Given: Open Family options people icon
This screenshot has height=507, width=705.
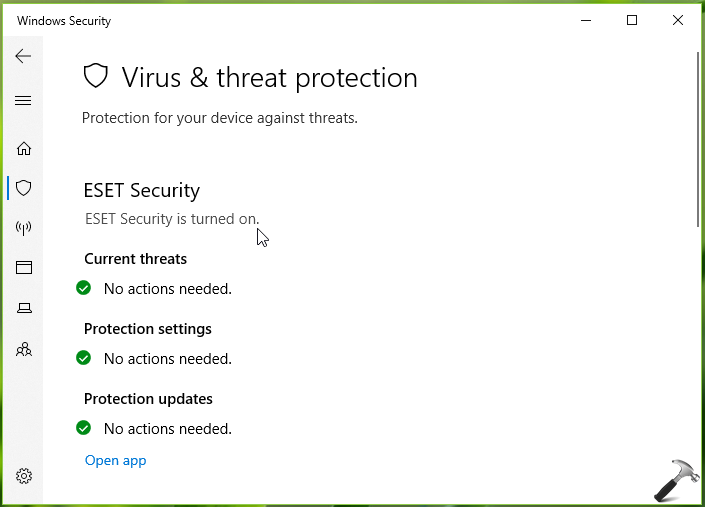Looking at the screenshot, I should pyautogui.click(x=24, y=349).
